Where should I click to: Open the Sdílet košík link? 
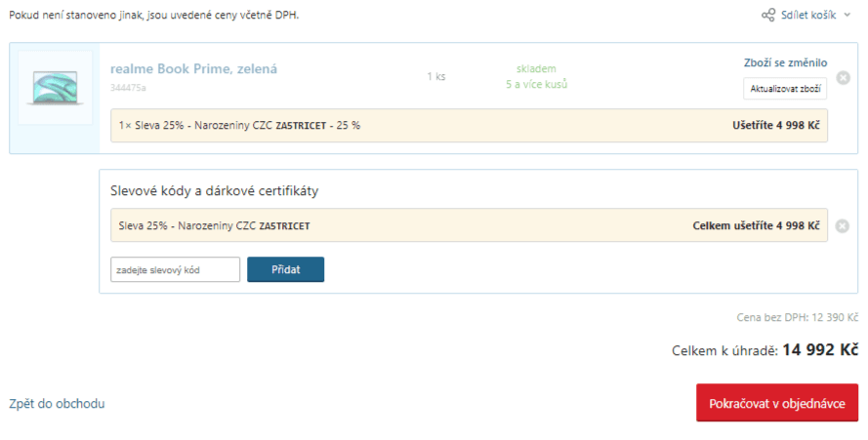pos(808,15)
